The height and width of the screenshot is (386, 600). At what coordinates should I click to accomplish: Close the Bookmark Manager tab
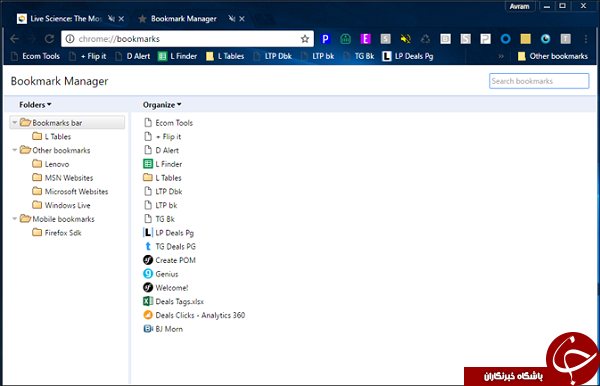(242, 19)
